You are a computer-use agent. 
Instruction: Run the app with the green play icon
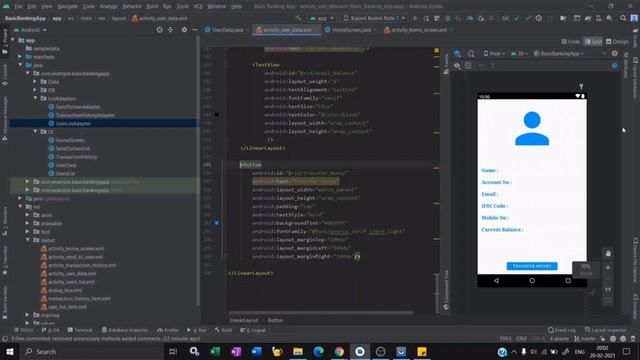coord(416,18)
